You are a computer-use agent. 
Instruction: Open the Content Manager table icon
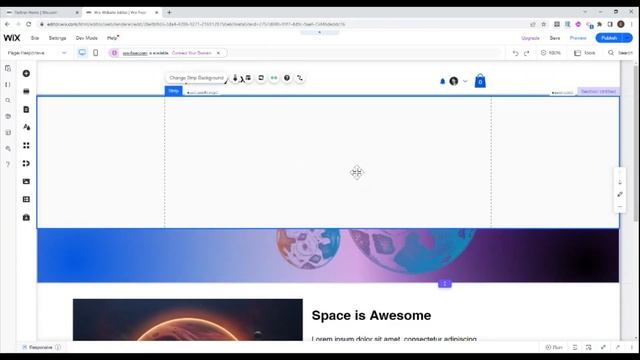pyautogui.click(x=26, y=199)
